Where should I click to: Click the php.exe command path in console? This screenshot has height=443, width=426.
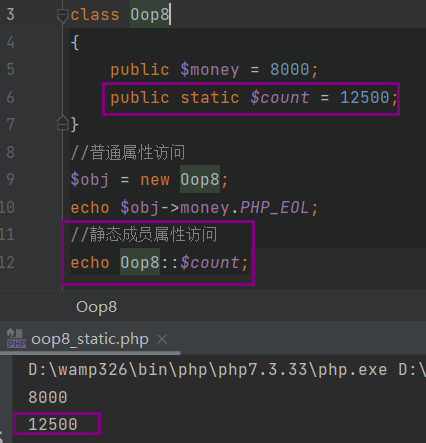208,370
